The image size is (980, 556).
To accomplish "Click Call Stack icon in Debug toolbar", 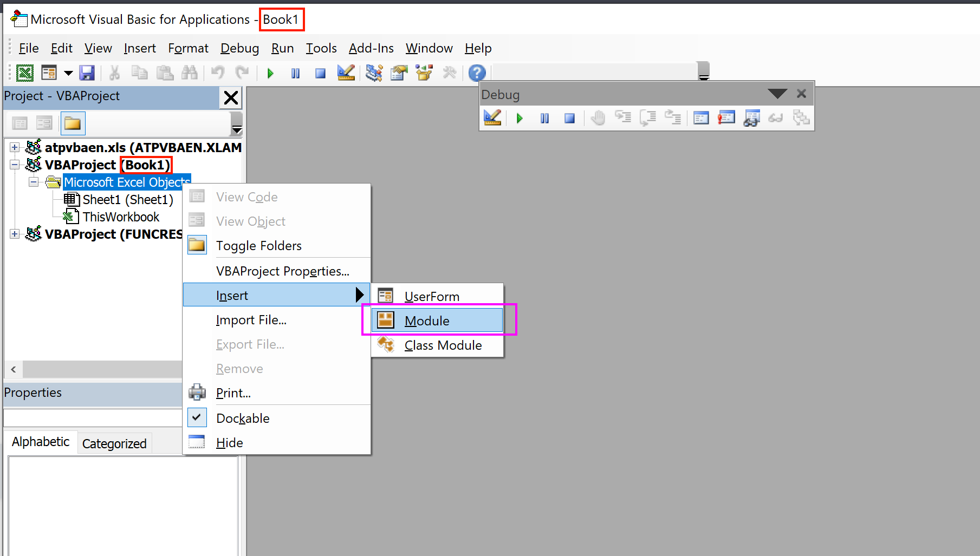I will (801, 117).
